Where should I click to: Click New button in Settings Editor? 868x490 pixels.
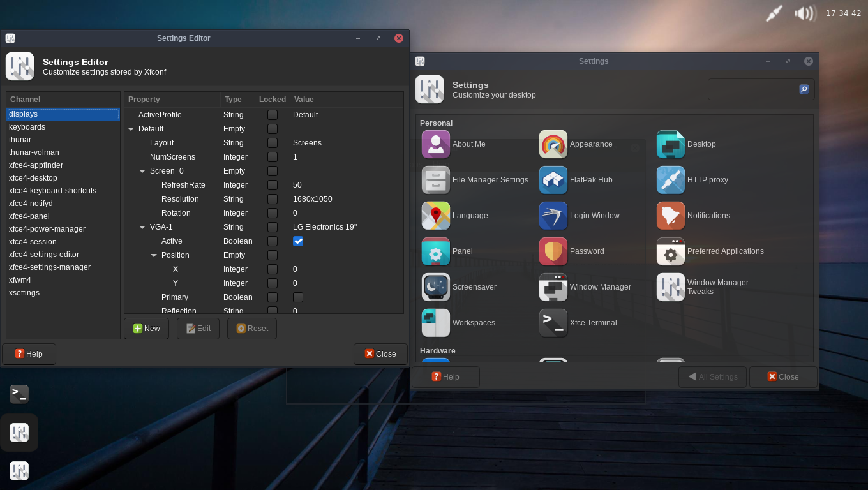pyautogui.click(x=146, y=329)
